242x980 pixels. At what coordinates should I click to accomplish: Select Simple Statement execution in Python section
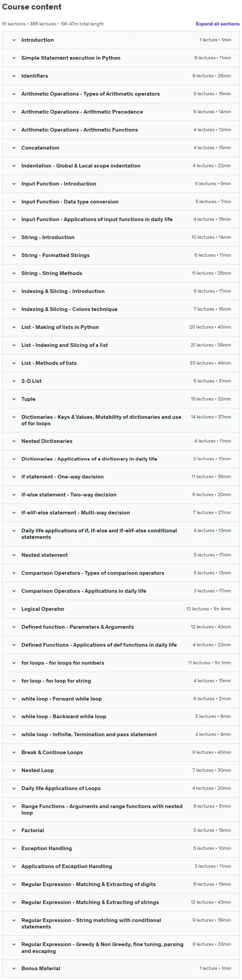pyautogui.click(x=121, y=58)
